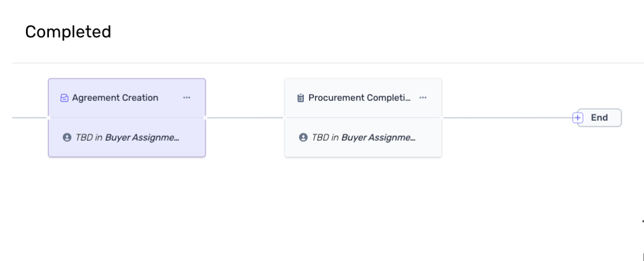This screenshot has width=644, height=261.
Task: Click the Procurement Completion step's clipboard icon
Action: 301,98
